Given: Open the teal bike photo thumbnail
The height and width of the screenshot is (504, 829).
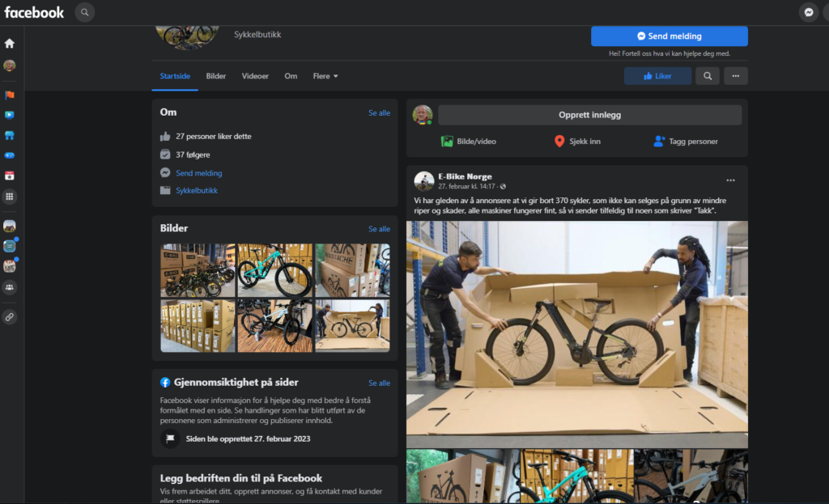Looking at the screenshot, I should (274, 270).
